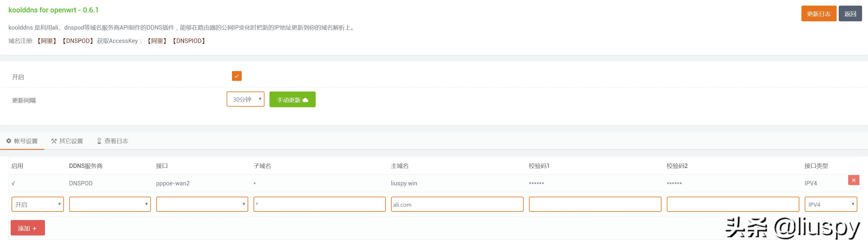868x247 pixels.
Task: Open the 开启 enable dropdown in the new row
Action: pos(37,204)
